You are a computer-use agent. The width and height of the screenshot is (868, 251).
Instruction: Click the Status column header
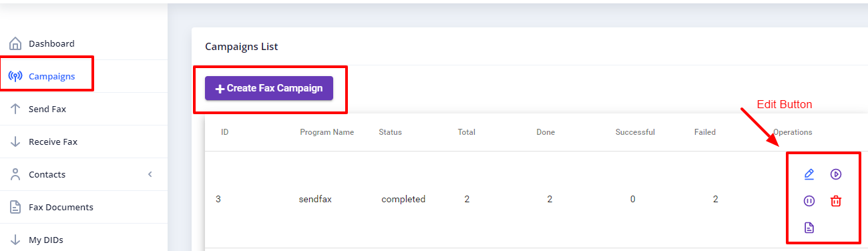tap(391, 132)
